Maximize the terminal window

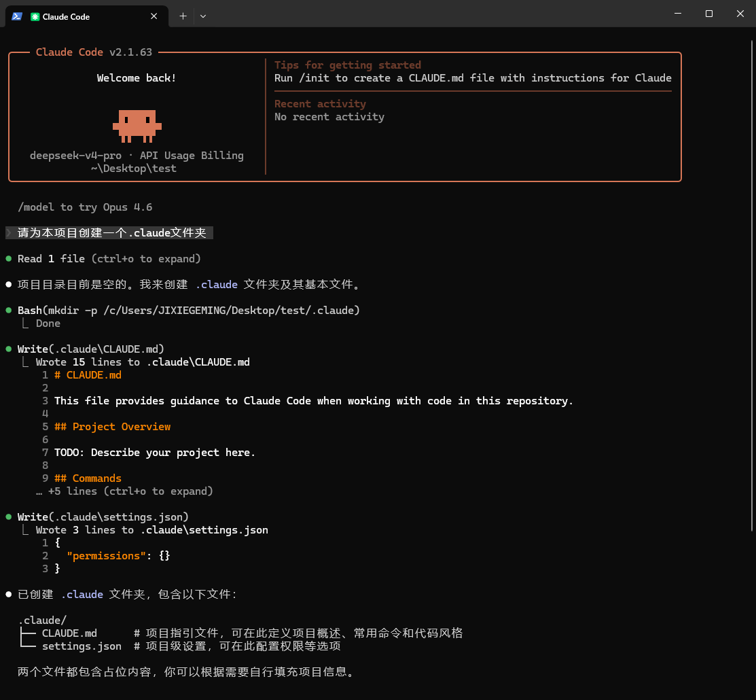(x=708, y=14)
